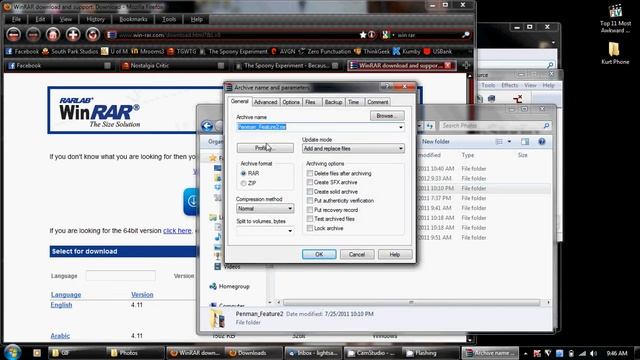The height and width of the screenshot is (360, 640).
Task: Open Language dropdown on WinRAR page
Action: coord(120,276)
